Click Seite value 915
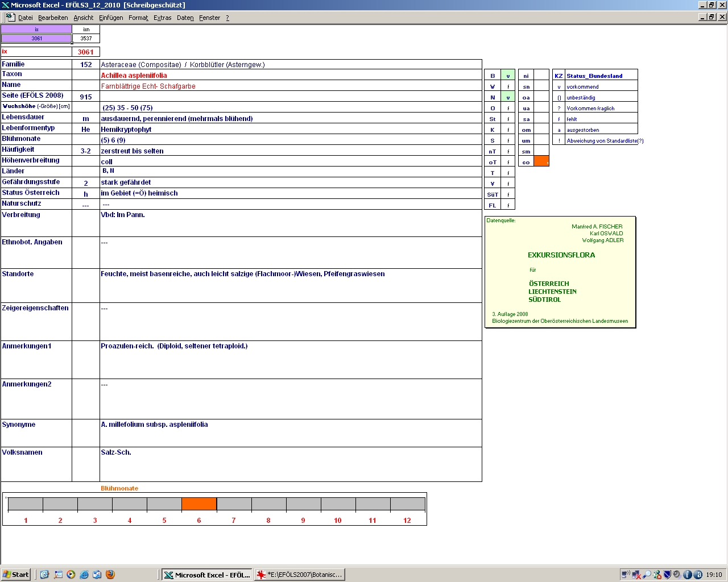This screenshot has width=728, height=582. point(86,97)
